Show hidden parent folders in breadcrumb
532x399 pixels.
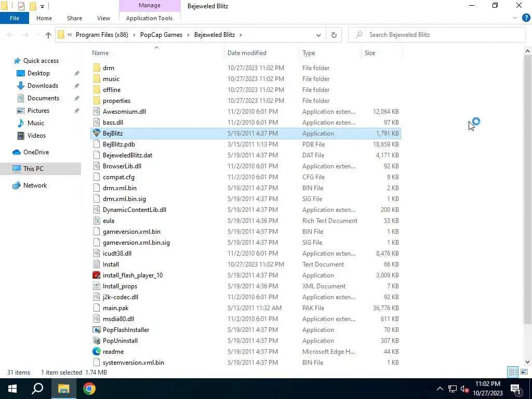coord(70,35)
